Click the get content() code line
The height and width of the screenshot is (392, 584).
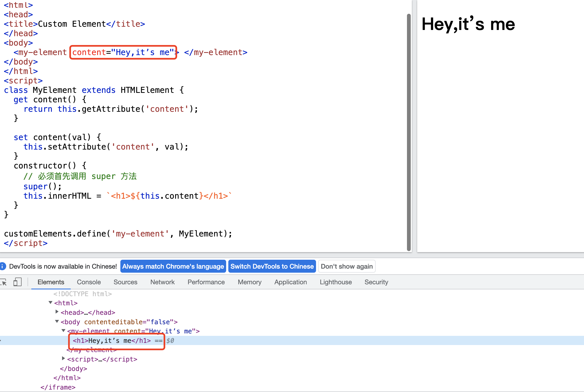50,99
